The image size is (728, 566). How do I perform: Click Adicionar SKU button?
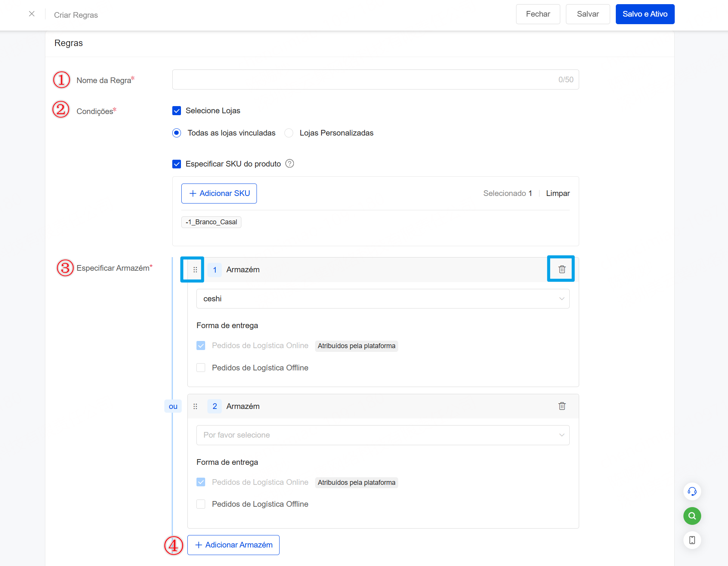click(x=219, y=193)
